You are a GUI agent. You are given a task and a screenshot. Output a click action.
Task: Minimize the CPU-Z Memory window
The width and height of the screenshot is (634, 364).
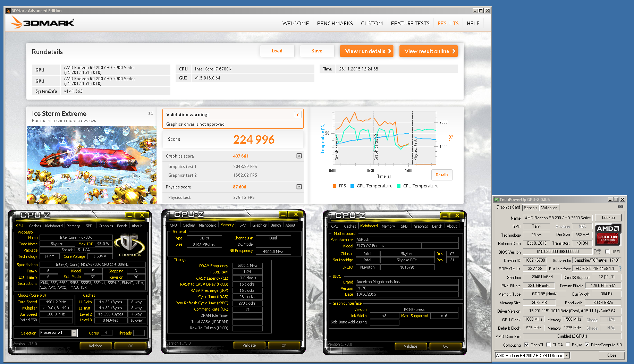(283, 215)
